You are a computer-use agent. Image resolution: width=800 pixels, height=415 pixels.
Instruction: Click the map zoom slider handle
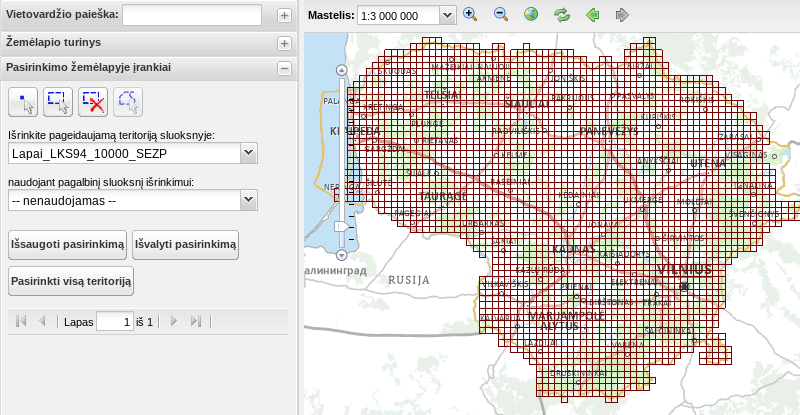coord(341,226)
